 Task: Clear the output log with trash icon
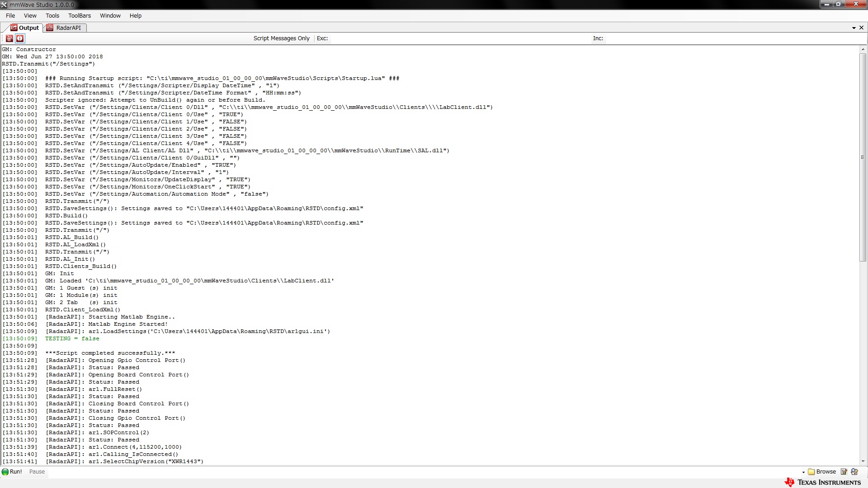click(x=9, y=38)
